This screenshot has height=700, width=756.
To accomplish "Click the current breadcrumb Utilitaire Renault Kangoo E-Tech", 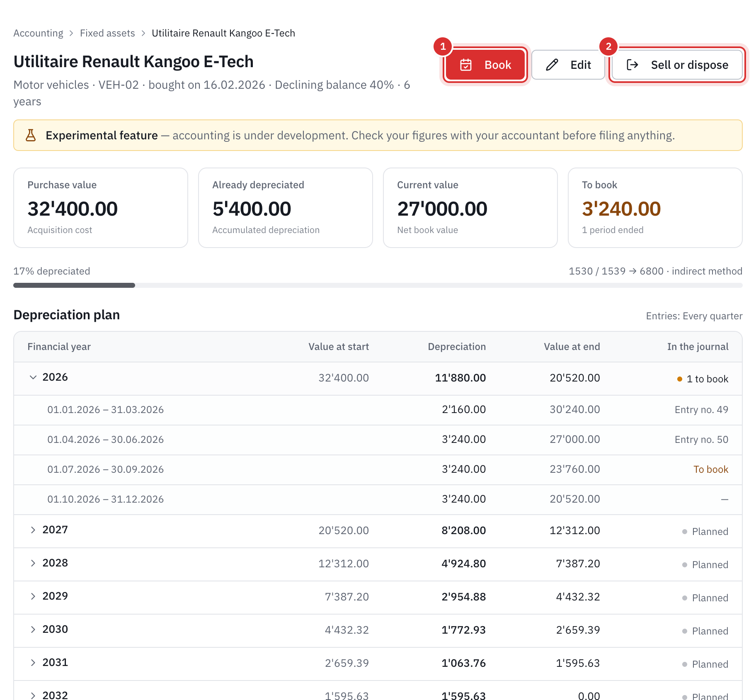I will (x=223, y=33).
